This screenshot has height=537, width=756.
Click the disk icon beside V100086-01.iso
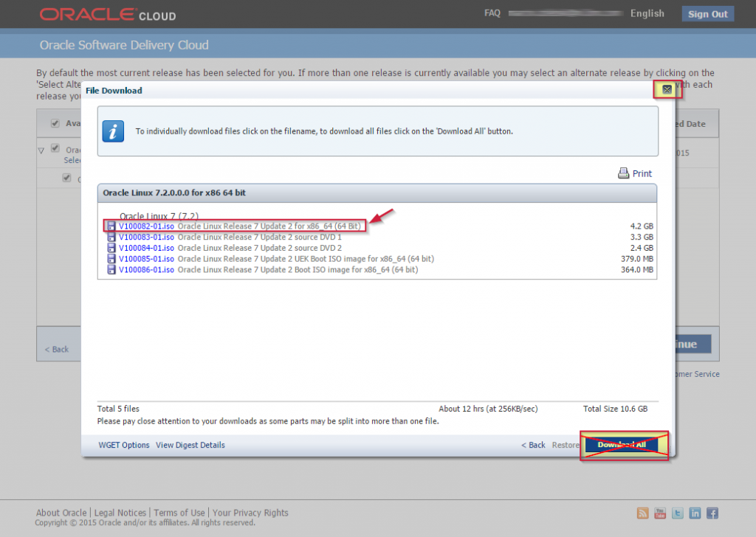pos(111,269)
